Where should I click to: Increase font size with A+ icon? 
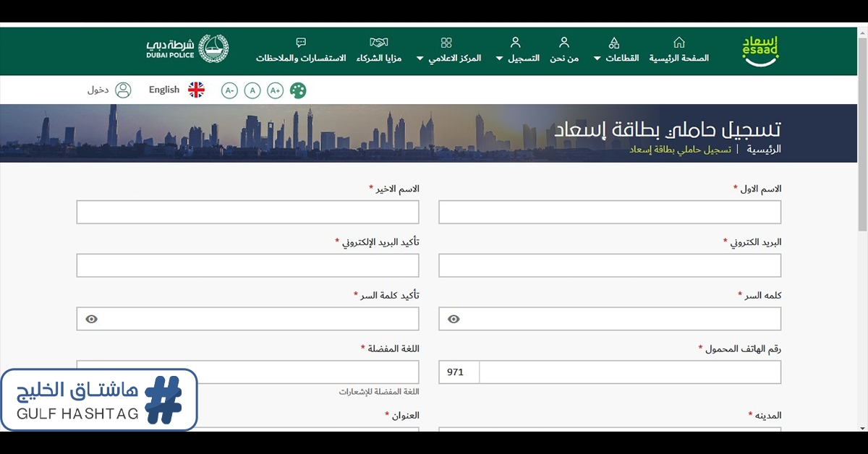[x=275, y=90]
